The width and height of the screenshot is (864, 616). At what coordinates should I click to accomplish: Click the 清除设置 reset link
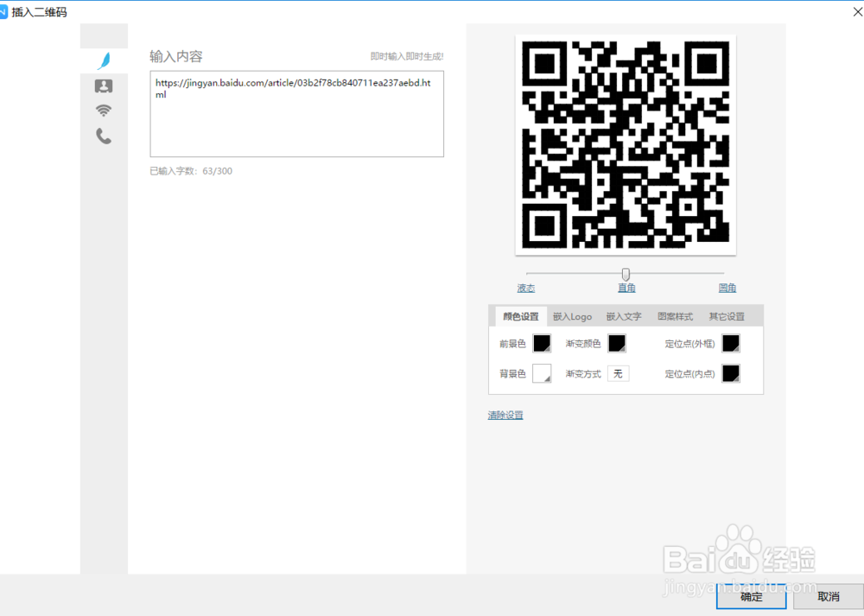pos(505,415)
